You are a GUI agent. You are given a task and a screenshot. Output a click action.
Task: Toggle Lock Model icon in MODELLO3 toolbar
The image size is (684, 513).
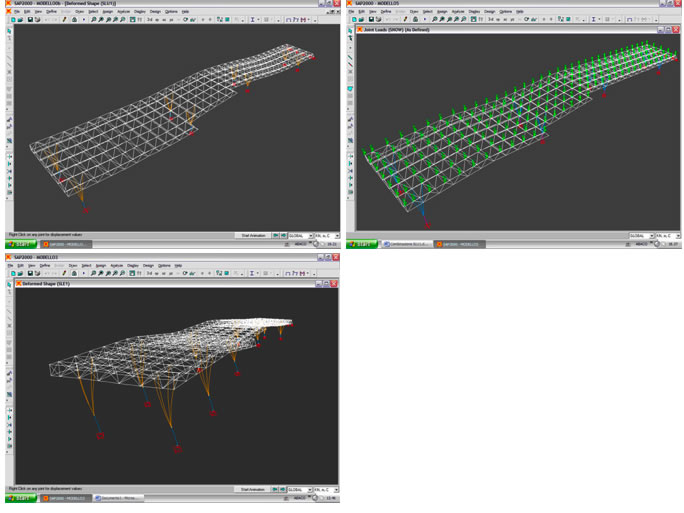click(74, 273)
